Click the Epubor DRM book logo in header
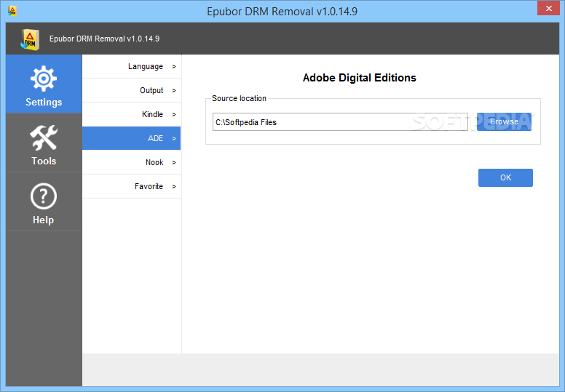This screenshot has height=392, width=565. tap(30, 39)
